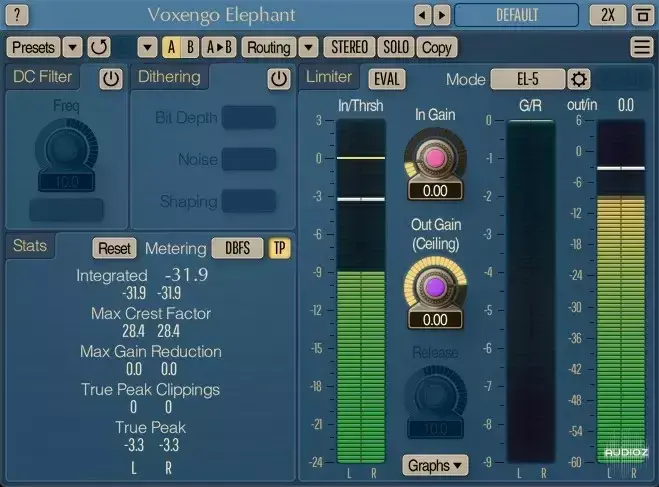Screen dimensions: 659x487
Task: Expand dropdown arrow next to Routing
Action: [x=308, y=47]
